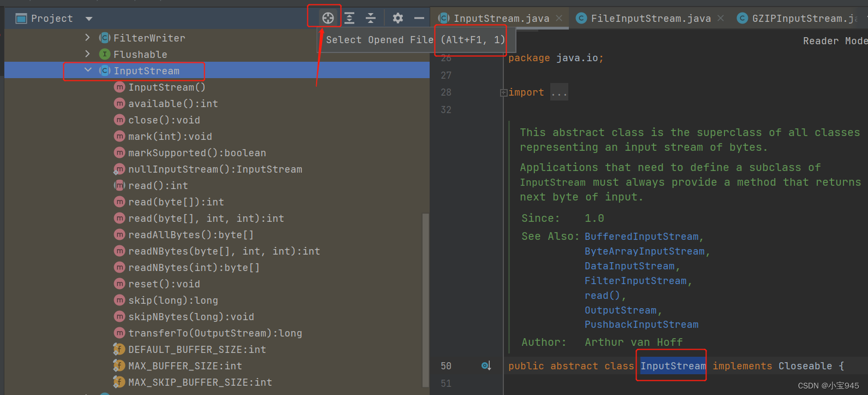Open BufferedInputStream doc link
Image resolution: width=868 pixels, height=395 pixels.
point(641,237)
